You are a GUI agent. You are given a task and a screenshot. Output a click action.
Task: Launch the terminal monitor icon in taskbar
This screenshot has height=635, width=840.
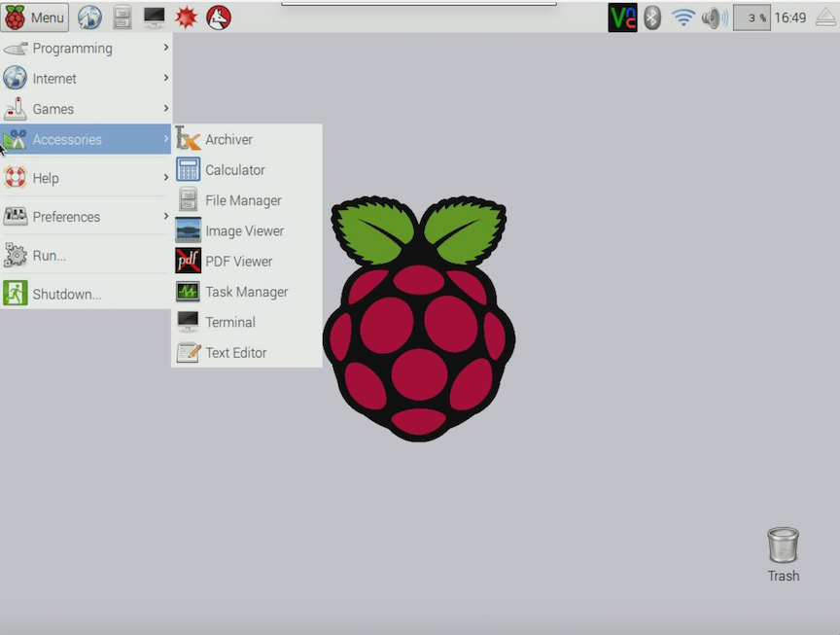(154, 18)
